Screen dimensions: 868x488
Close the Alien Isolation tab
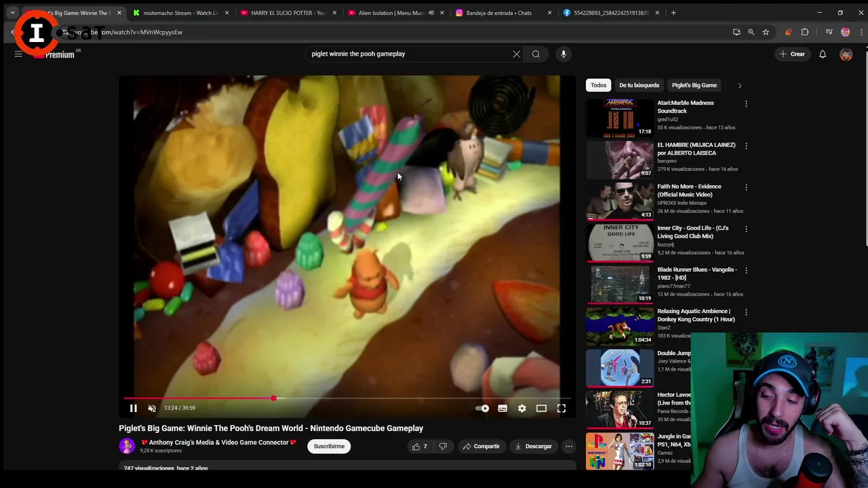pos(442,13)
